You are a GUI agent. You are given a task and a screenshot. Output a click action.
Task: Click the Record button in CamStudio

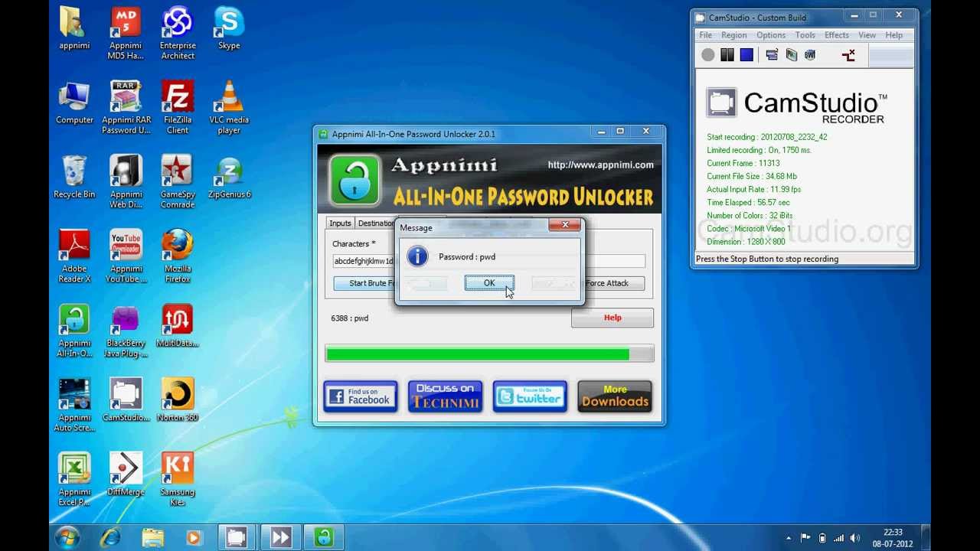click(707, 54)
